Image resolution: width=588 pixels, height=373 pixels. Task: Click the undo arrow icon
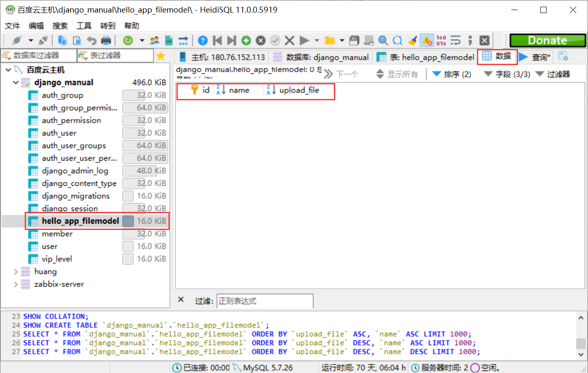[x=91, y=40]
